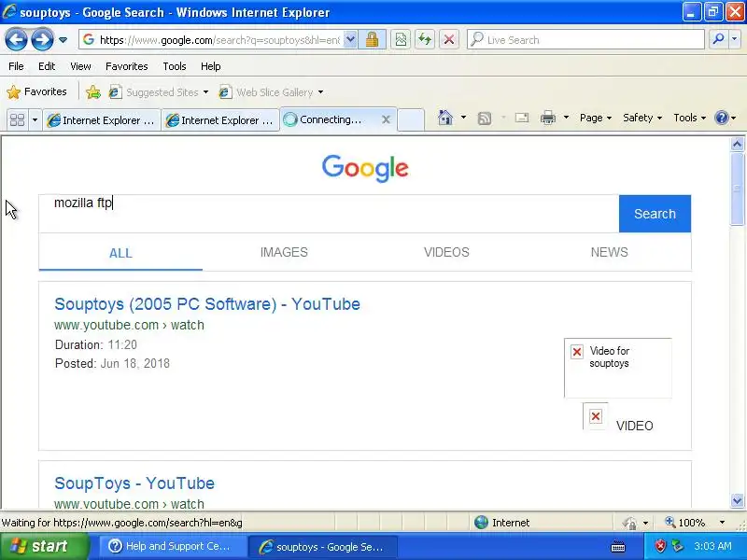This screenshot has width=747, height=560.
Task: Switch to NEWS results tab
Action: 610,252
